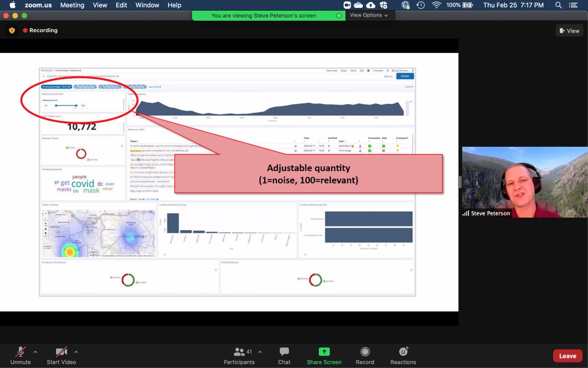Unmute the microphone in Zoom

(20, 355)
